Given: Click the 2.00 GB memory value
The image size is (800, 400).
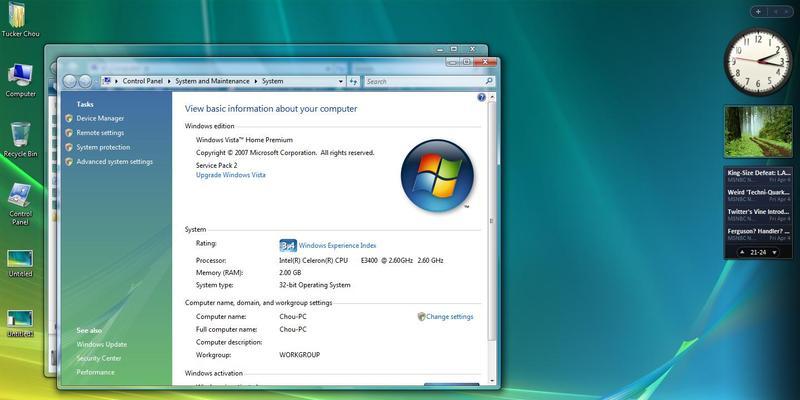Looking at the screenshot, I should [290, 273].
